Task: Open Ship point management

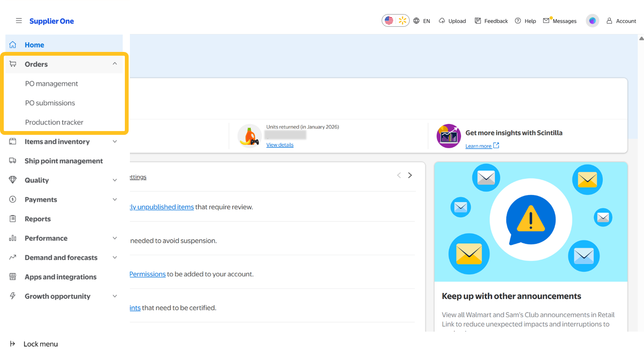Action: [64, 161]
